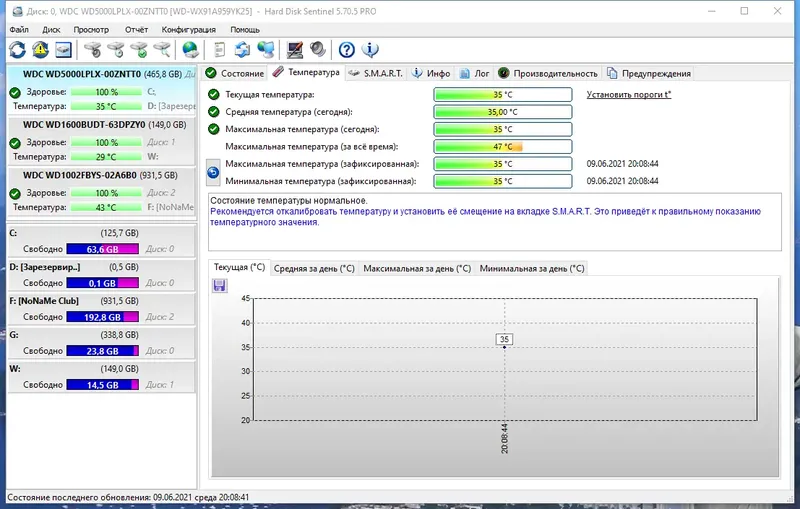This screenshot has width=800, height=509.
Task: Click the disk-with-clock test toolbar icon
Action: coord(116,49)
